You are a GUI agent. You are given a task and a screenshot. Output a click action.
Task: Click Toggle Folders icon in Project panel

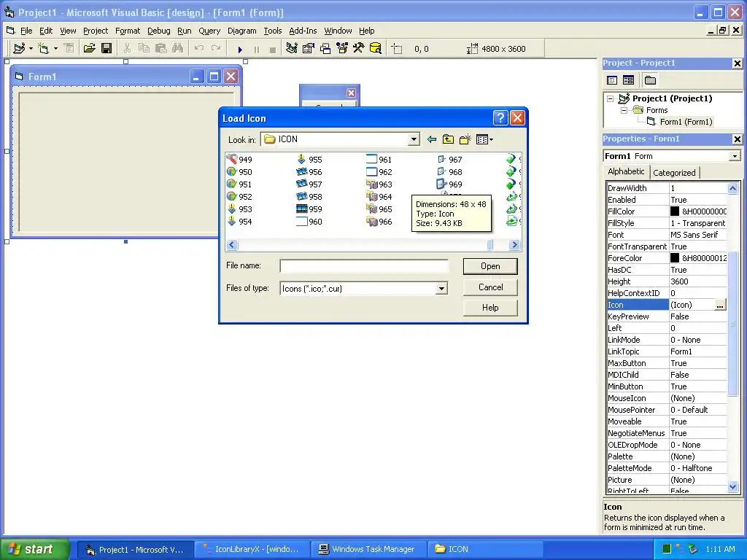point(650,80)
